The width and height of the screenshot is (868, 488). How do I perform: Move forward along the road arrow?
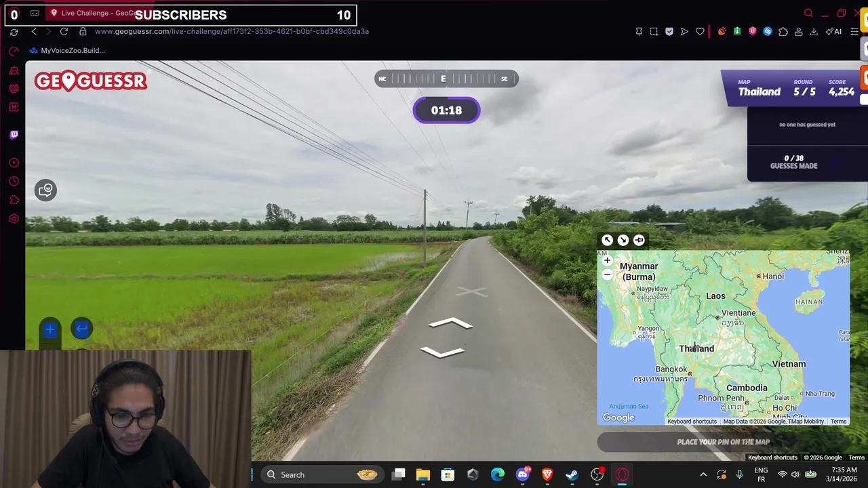[x=451, y=323]
